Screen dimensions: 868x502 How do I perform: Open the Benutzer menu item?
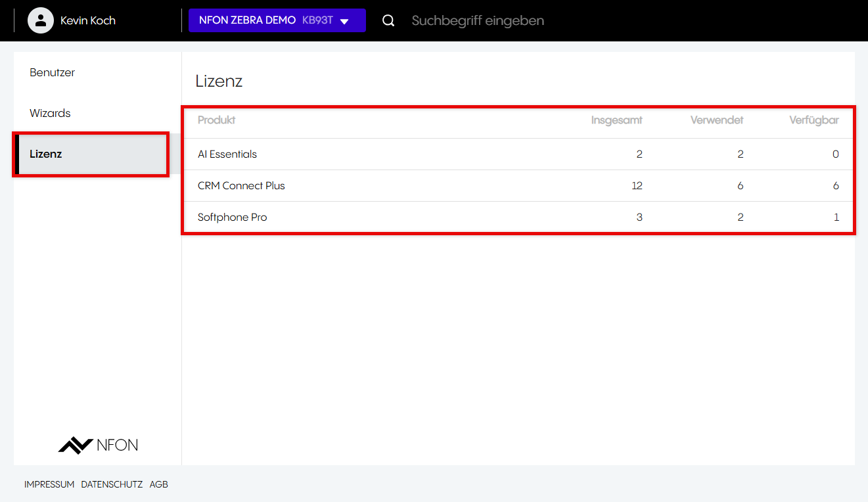pos(53,72)
